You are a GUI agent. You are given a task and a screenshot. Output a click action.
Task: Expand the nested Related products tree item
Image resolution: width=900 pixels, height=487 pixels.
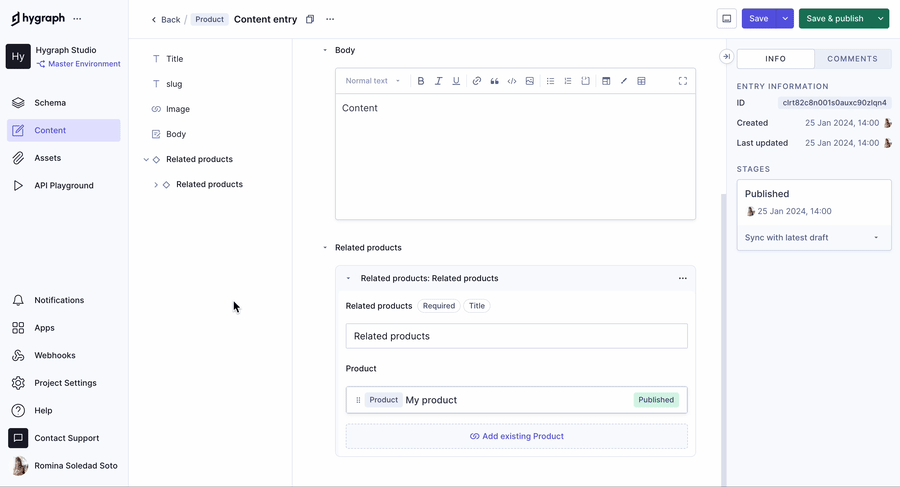(156, 185)
